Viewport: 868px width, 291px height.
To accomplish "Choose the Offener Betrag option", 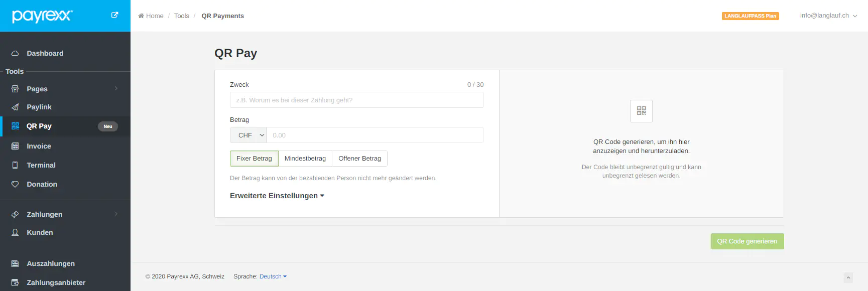I will coord(359,159).
